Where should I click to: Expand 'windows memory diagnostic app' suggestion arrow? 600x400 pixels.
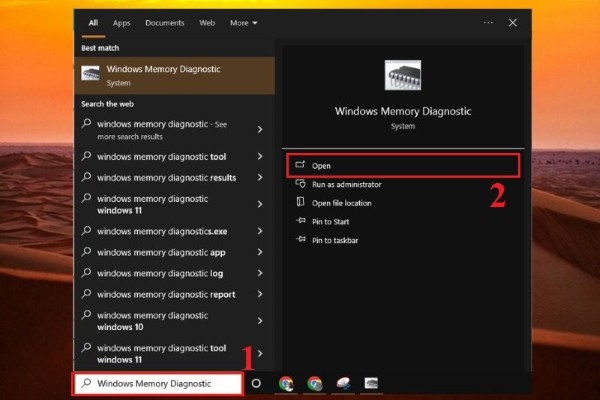pyautogui.click(x=260, y=252)
